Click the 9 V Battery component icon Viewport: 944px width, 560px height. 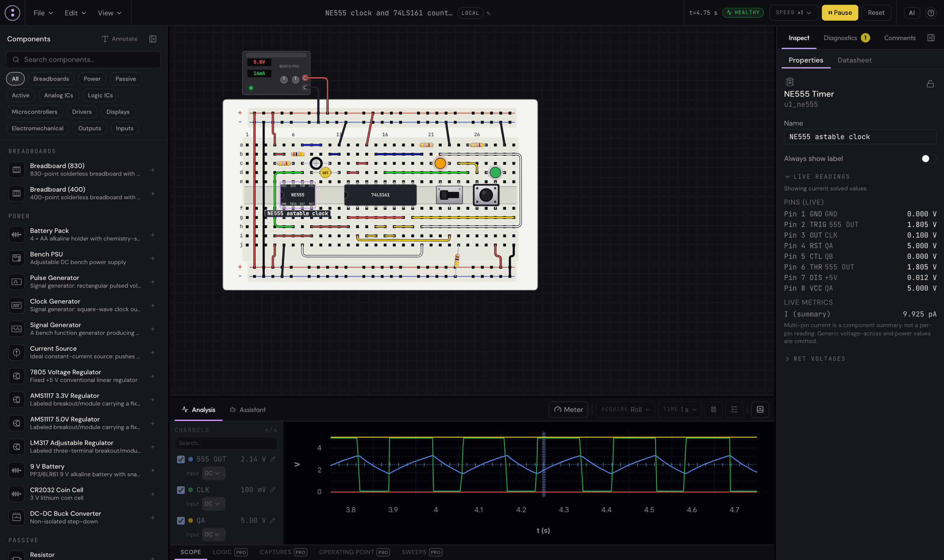tap(17, 470)
